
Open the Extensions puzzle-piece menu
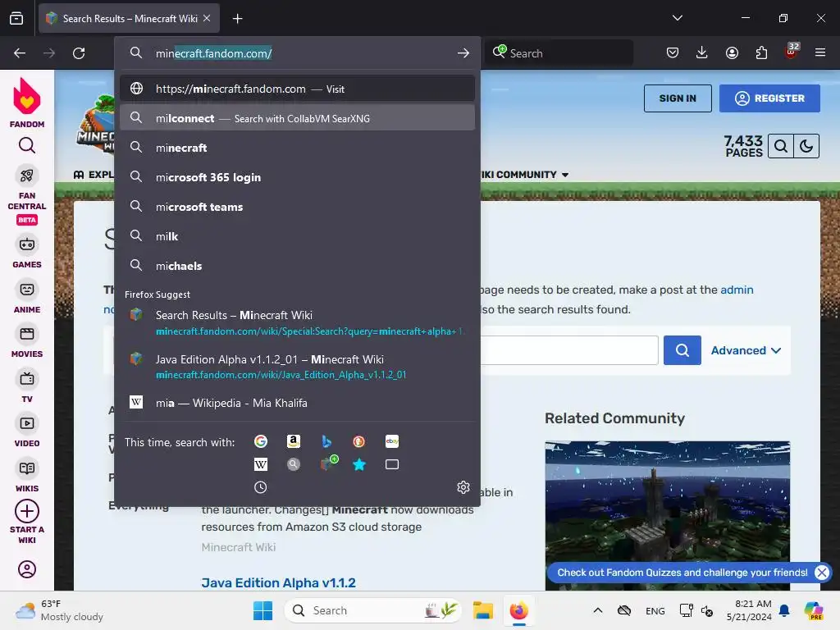click(x=761, y=52)
